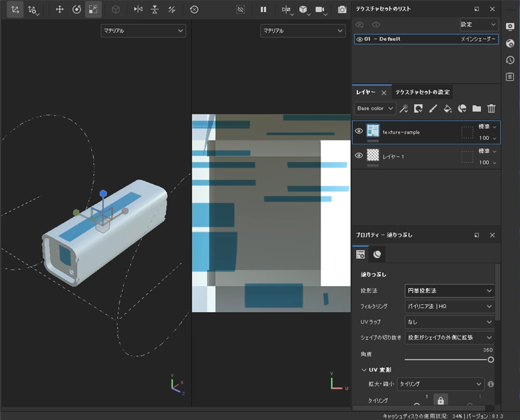Switch to material sphere properties tab
The height and width of the screenshot is (420, 520).
point(377,254)
